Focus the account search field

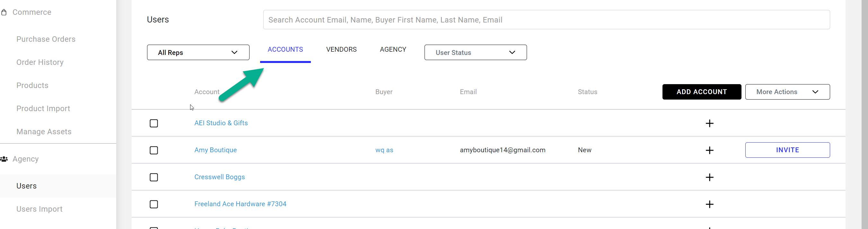[546, 20]
